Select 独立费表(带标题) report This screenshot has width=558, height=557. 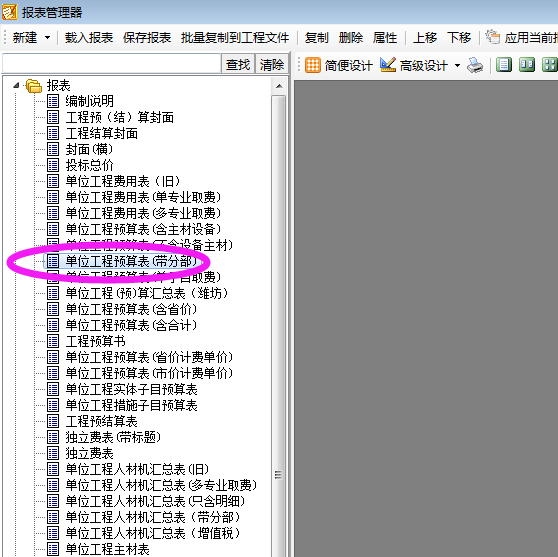coord(113,437)
